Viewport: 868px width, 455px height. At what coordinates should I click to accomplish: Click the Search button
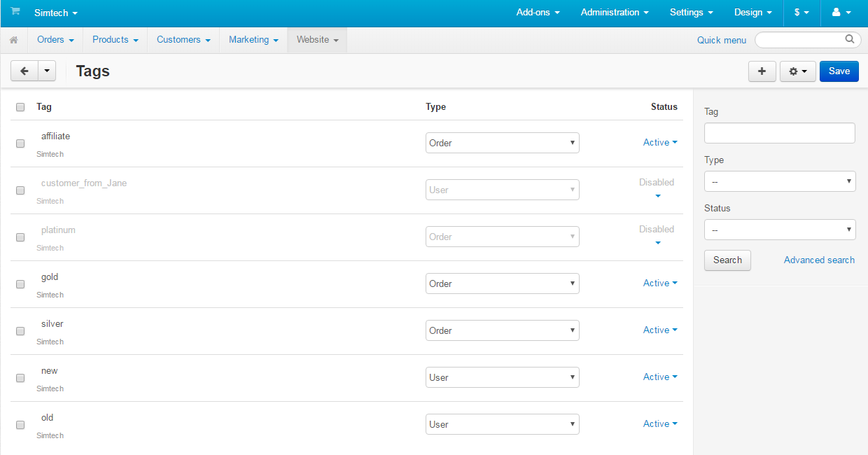coord(727,260)
